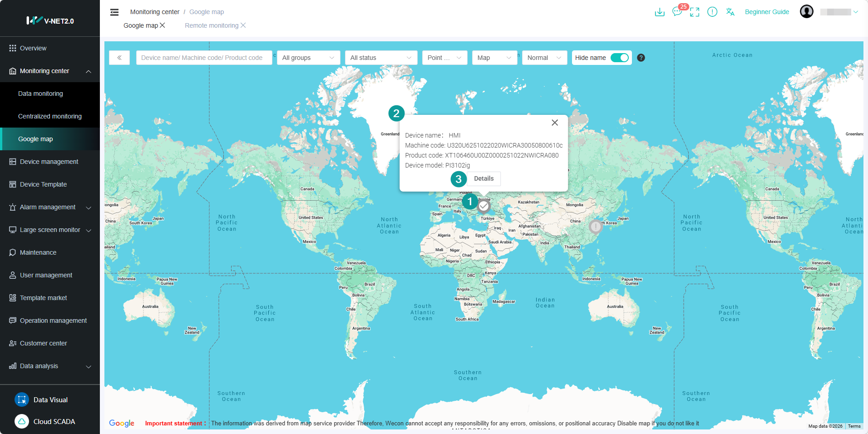868x434 pixels.
Task: Click the user avatar icon
Action: 807,11
